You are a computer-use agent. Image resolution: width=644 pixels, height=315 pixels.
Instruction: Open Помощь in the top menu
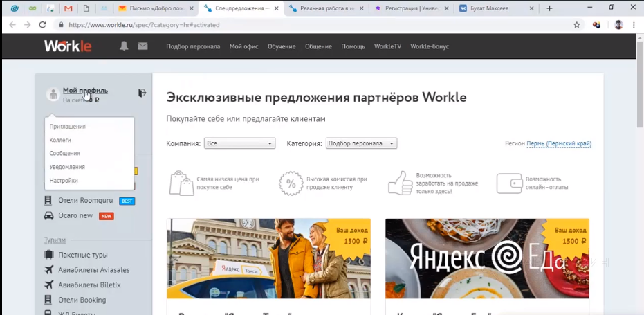353,46
